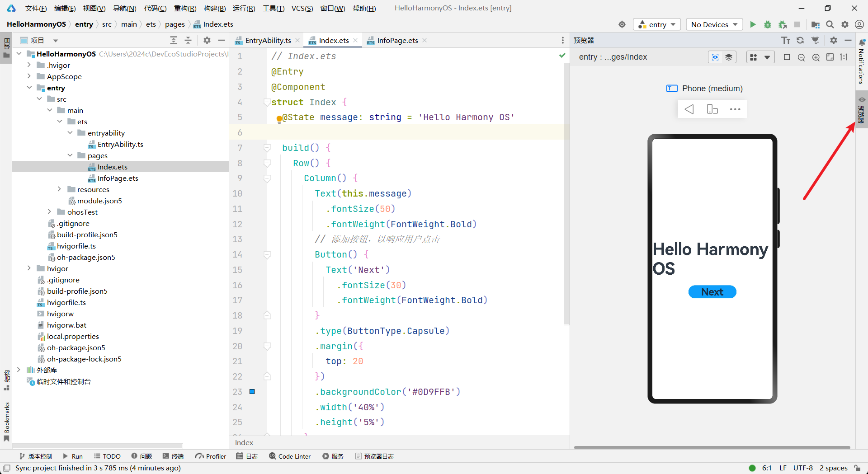Open the Profiler tool window
Screen dimensions: 868x474
(x=211, y=456)
